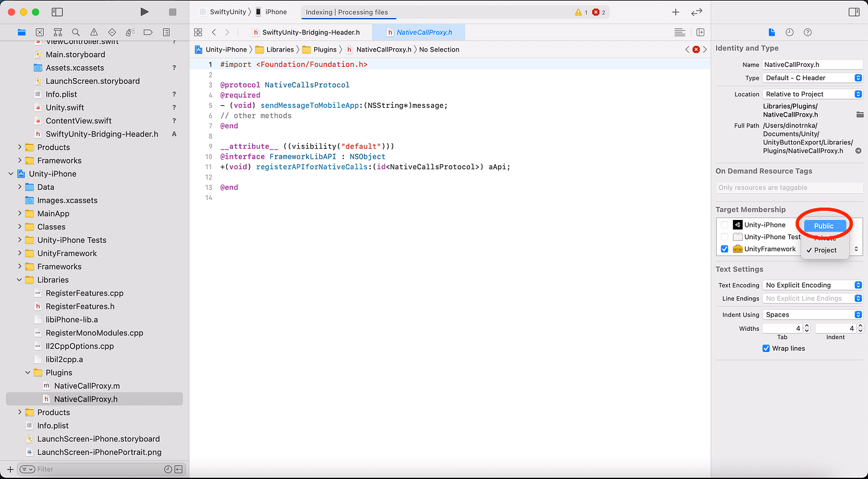Select NativeCallProxy.m in the navigator
Screen dimensions: 868x479
point(87,386)
